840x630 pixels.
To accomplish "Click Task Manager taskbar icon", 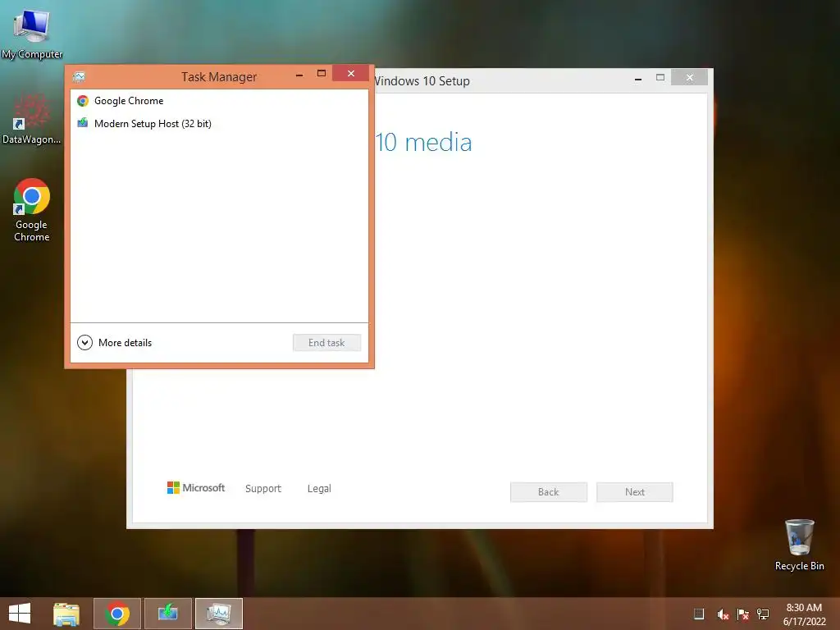I will click(219, 614).
